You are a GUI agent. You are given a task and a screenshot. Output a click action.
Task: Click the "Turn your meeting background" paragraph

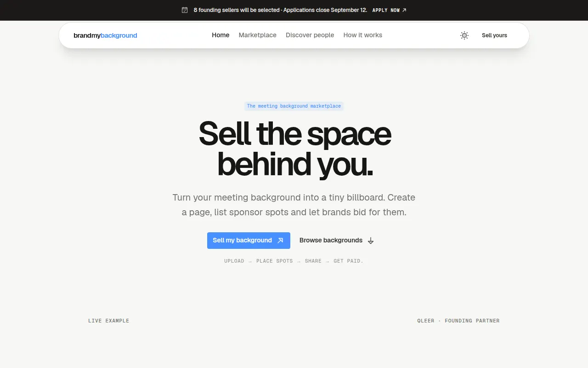coord(294,205)
